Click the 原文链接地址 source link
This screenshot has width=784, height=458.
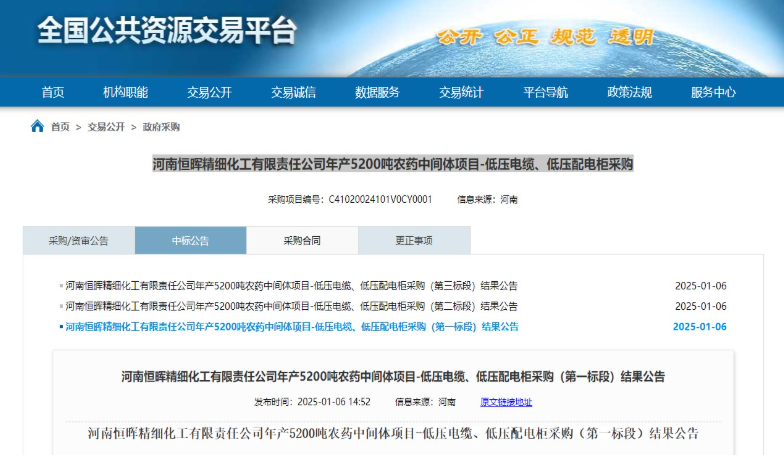(x=506, y=402)
